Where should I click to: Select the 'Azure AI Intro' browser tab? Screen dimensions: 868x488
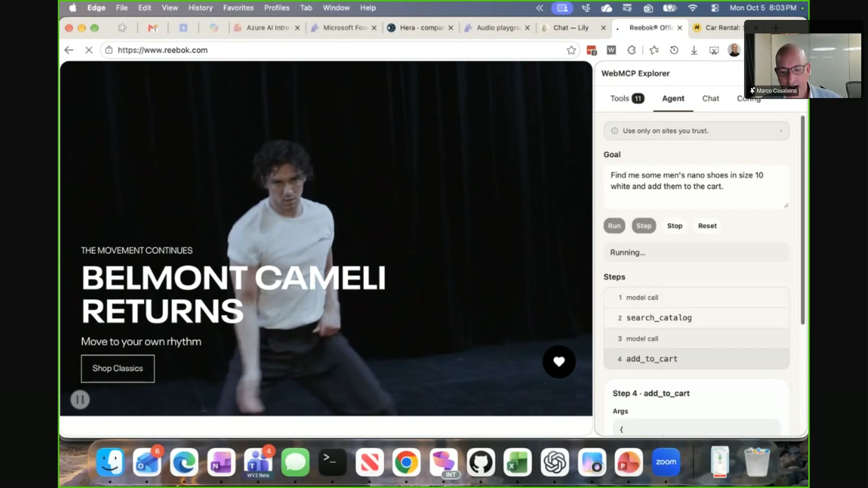(x=267, y=28)
